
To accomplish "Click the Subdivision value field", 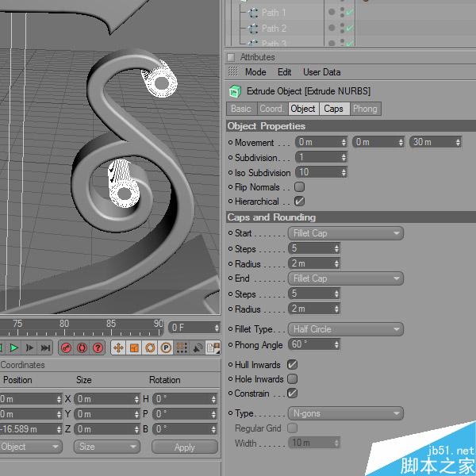I will tap(321, 157).
